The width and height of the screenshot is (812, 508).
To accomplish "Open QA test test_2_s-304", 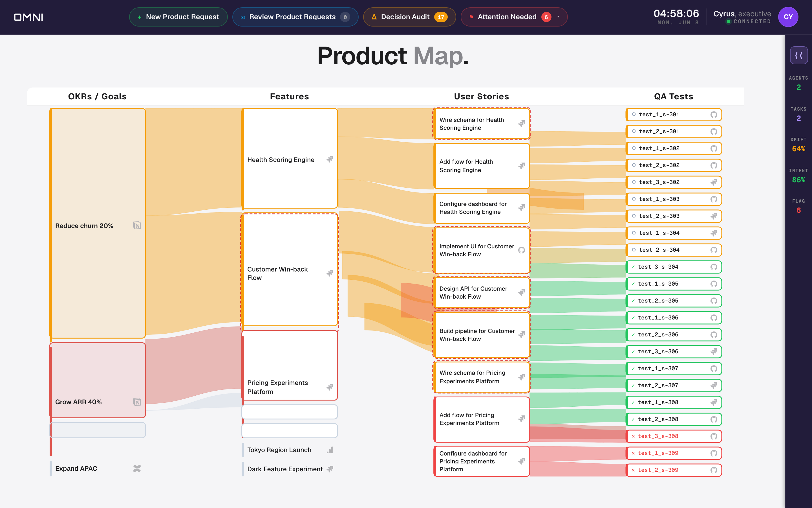I will click(674, 250).
